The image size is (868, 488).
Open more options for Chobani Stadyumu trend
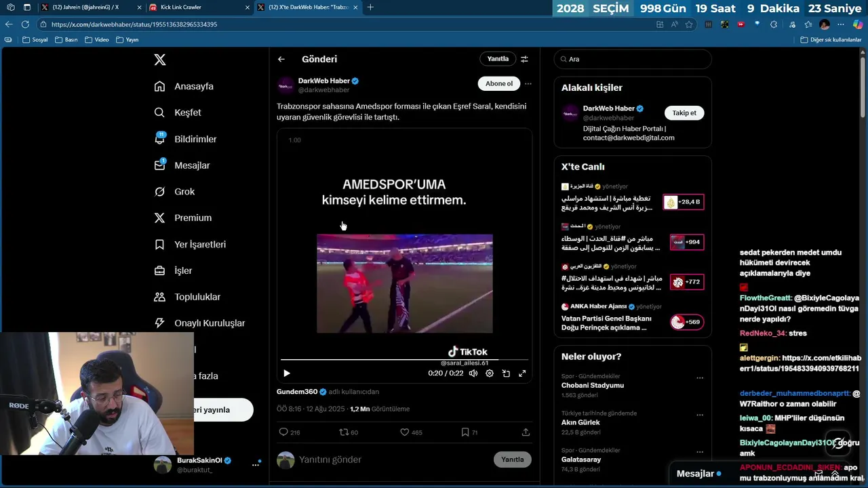(700, 378)
